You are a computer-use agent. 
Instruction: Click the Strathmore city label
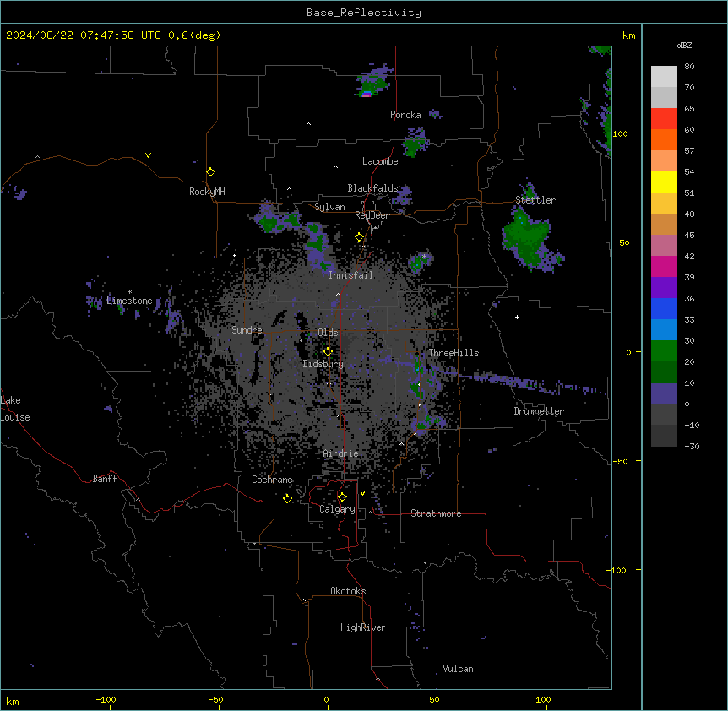[x=436, y=513]
